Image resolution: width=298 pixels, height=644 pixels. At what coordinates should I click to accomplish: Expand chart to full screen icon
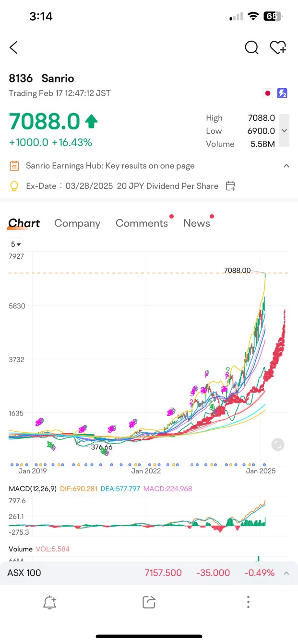point(277,445)
